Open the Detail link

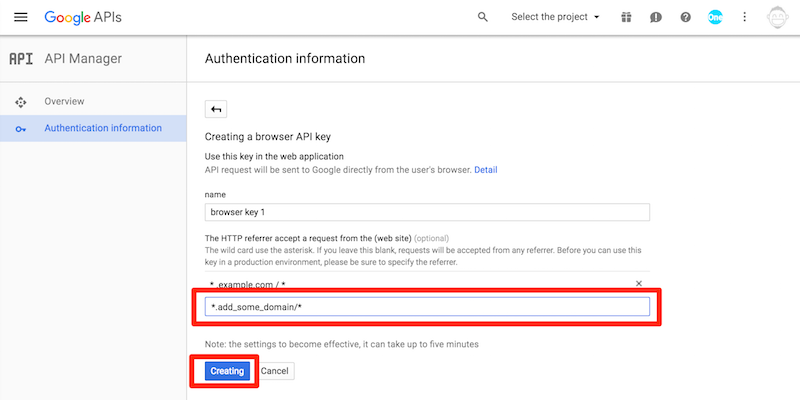[486, 170]
